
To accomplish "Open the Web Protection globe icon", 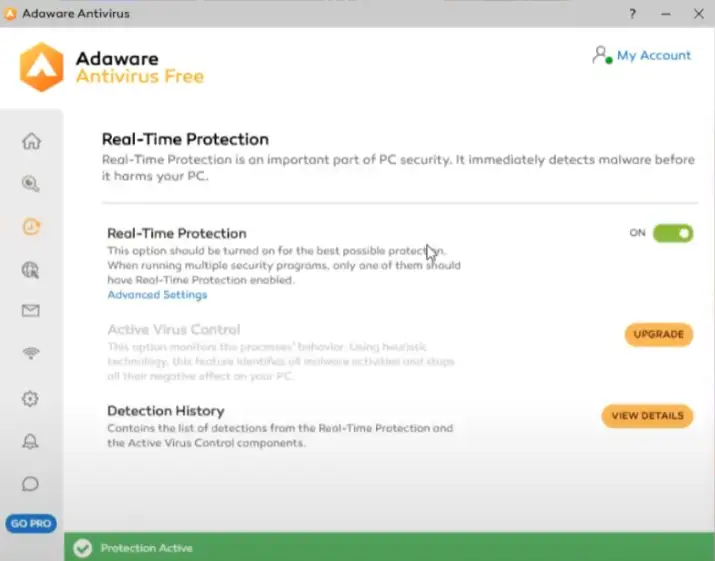I will click(31, 269).
